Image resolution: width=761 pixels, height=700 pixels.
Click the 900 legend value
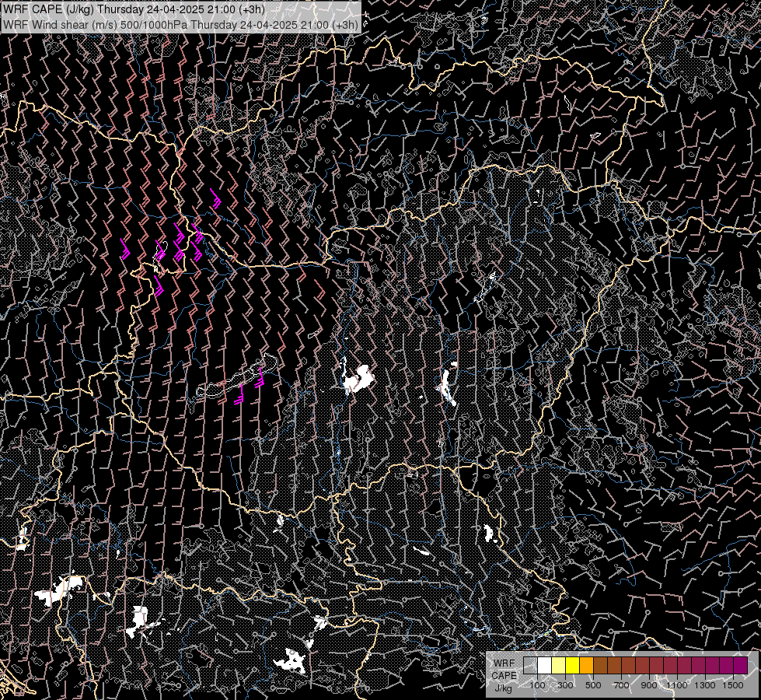click(x=649, y=685)
